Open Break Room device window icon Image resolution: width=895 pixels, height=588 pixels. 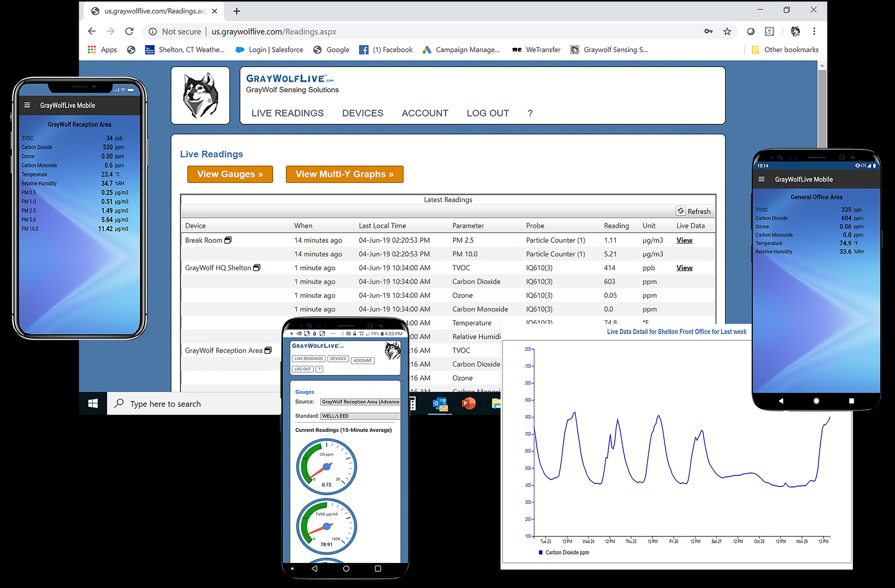point(228,240)
